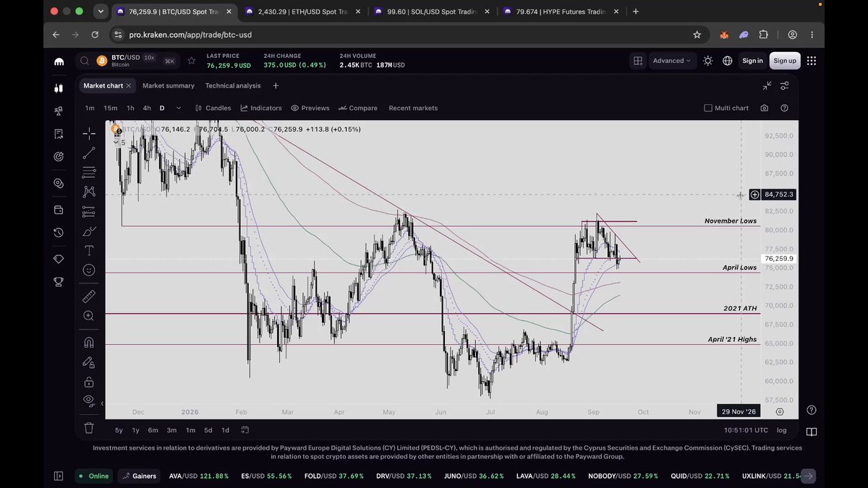Toggle log scale on chart
868x488 pixels.
coord(782,430)
